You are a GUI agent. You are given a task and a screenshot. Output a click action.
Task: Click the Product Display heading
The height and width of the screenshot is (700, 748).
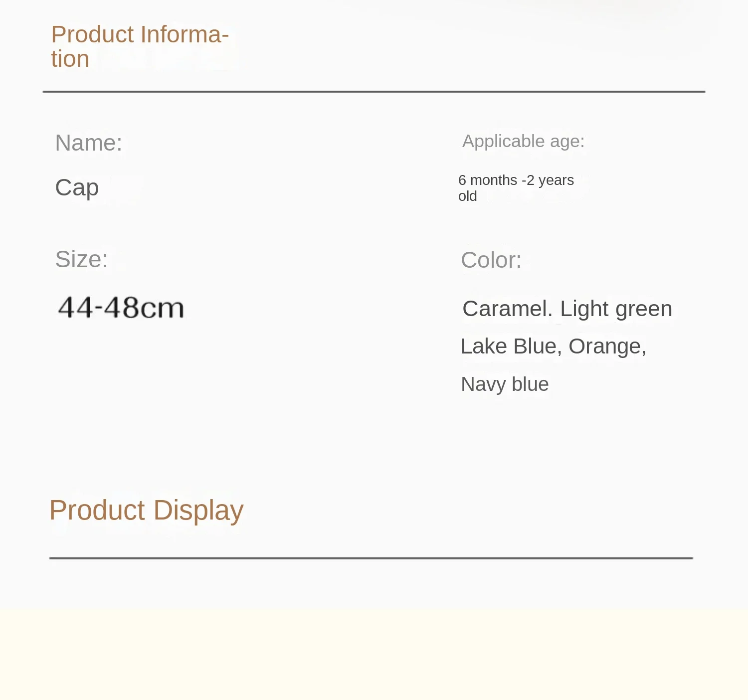coord(146,511)
